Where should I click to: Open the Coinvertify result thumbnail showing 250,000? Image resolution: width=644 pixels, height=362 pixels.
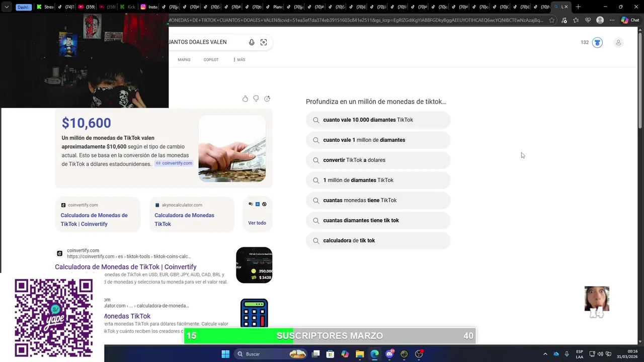tap(254, 265)
